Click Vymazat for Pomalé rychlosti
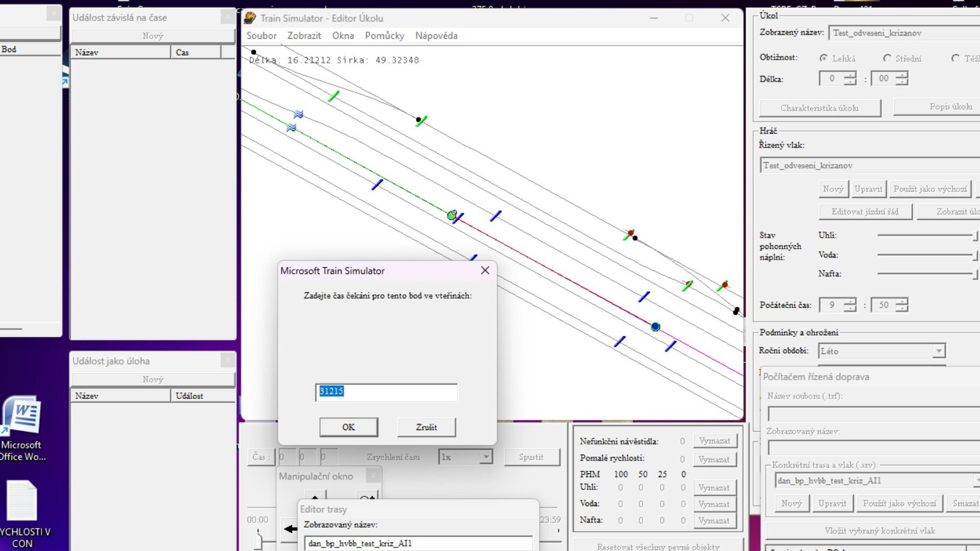This screenshot has width=980, height=551. [715, 460]
